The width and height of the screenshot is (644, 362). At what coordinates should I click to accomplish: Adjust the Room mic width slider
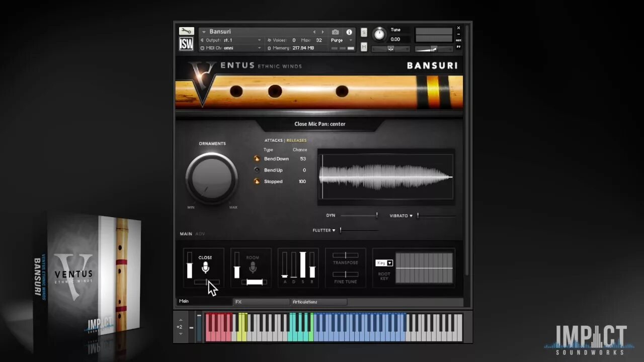click(254, 282)
